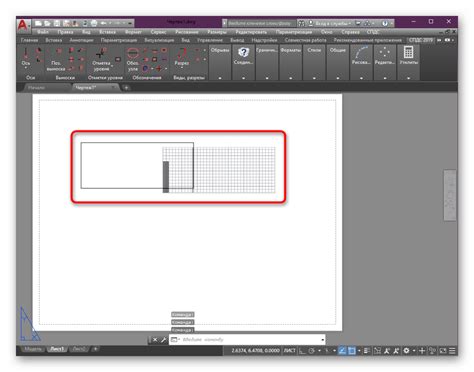Toggle lineweight display in the status bar
The height and width of the screenshot is (372, 474).
click(367, 351)
